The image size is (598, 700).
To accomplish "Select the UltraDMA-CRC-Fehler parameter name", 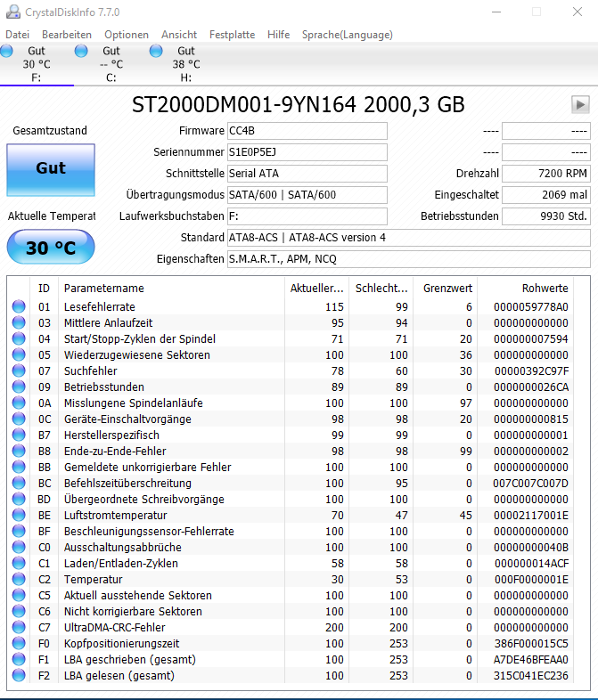I will point(114,628).
